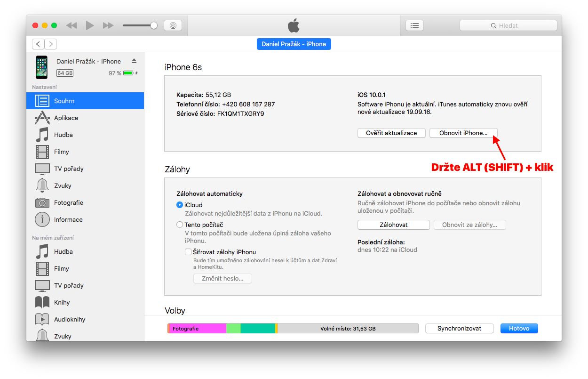
Task: Go back with the left arrow button
Action: (38, 44)
